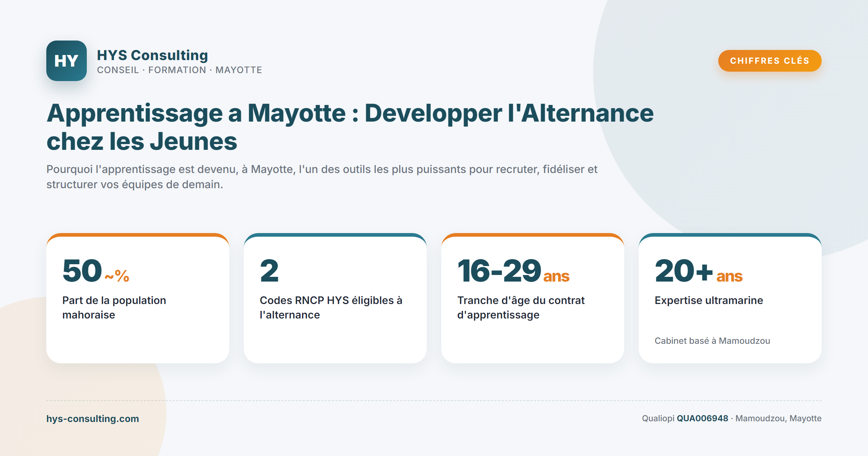Select the Expertise ultramarine label

coord(709,300)
